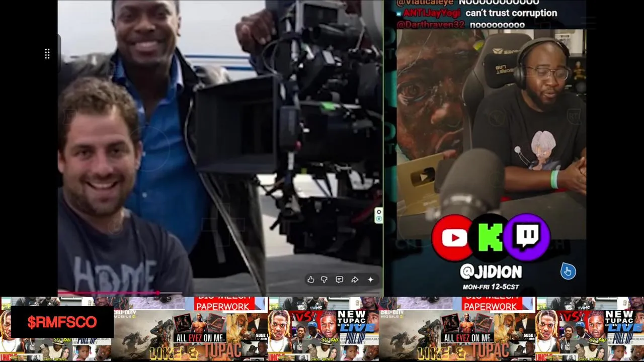Click the red YouTube logo badge
The image size is (644, 362).
[x=453, y=237]
